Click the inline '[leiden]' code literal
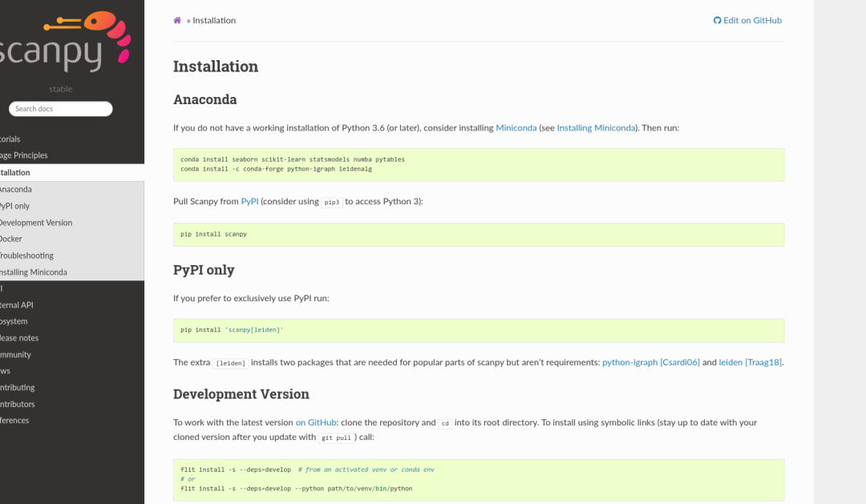Screen dimensions: 866x504 (230, 363)
